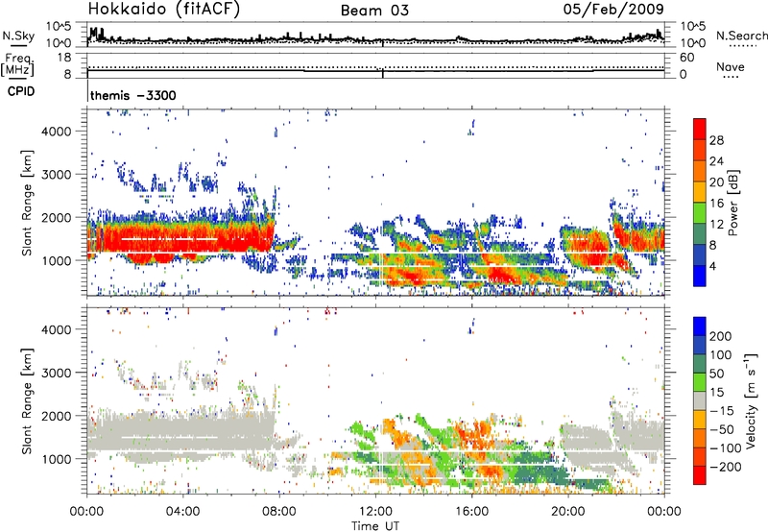Pick the orange 20–24 dB Power colorbar segment
This screenshot has width=768, height=532.
(700, 171)
